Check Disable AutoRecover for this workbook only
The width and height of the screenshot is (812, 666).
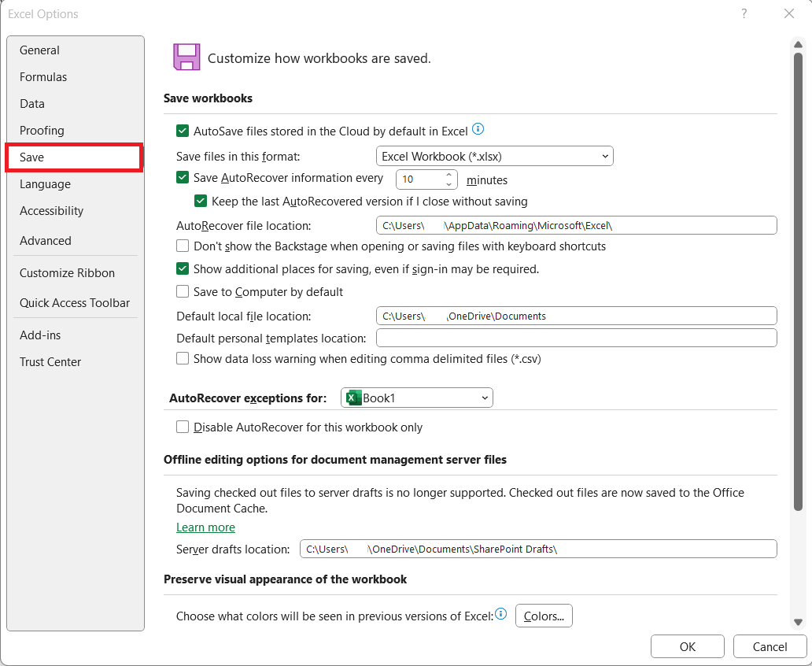[x=183, y=427]
